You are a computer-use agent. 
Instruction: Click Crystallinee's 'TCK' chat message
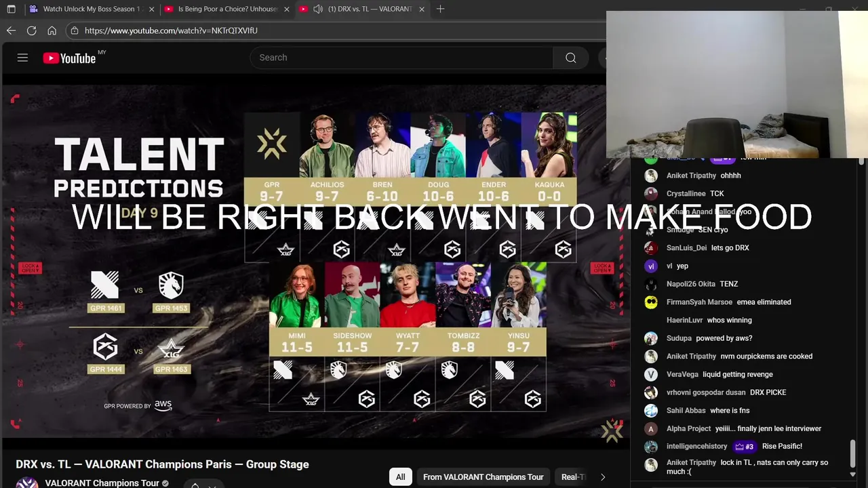pos(717,194)
